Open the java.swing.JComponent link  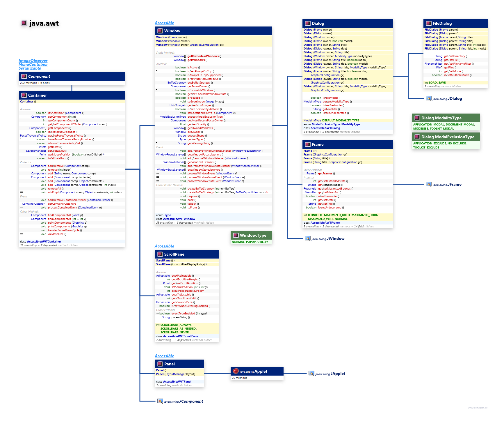(x=183, y=401)
